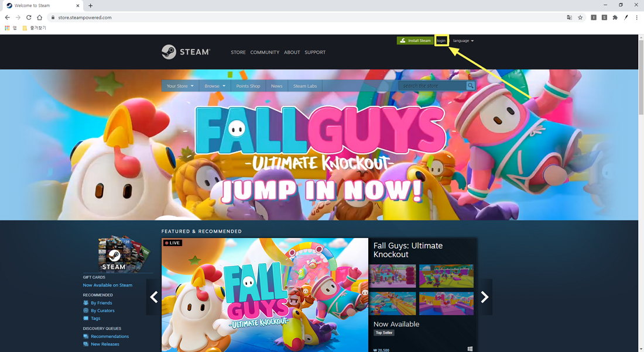Select third Fall Guys screenshot thumbnail
Screen dimensions: 644x352
click(392, 303)
